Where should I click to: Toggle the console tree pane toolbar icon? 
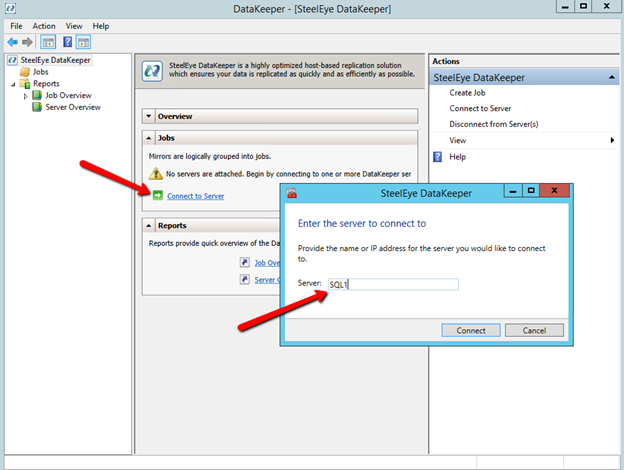(x=48, y=42)
